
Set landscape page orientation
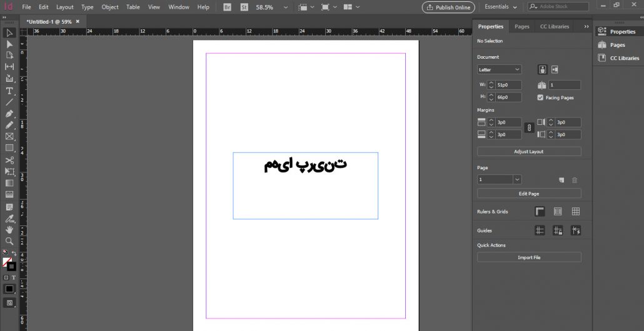[x=555, y=69]
